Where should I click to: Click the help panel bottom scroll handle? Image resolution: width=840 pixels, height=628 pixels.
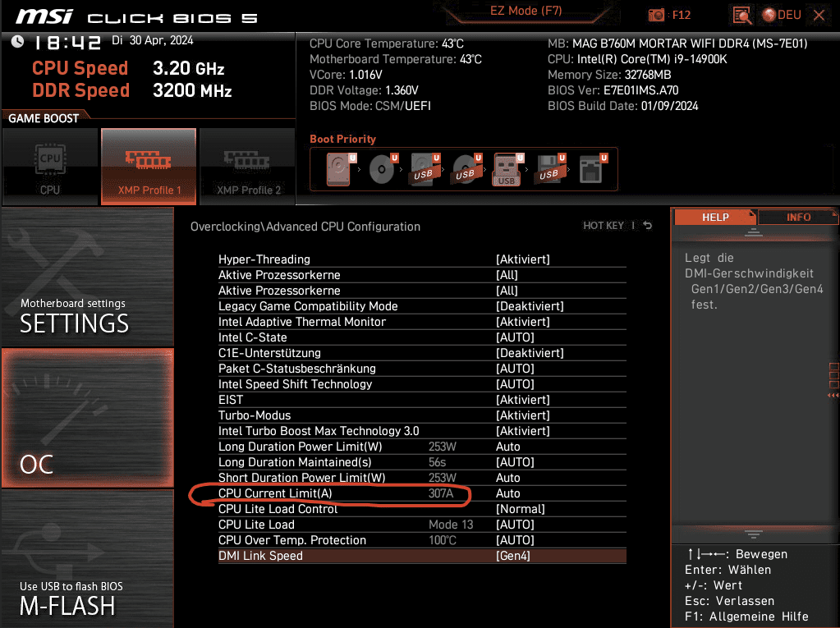pos(753,534)
